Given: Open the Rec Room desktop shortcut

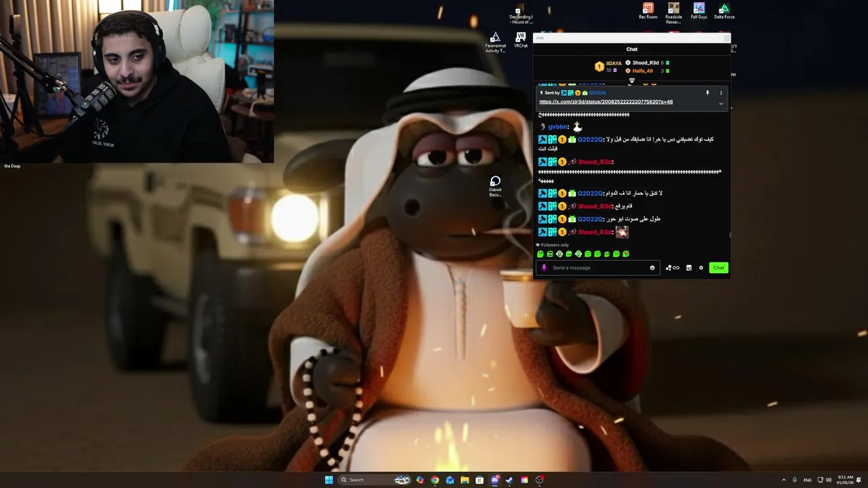Looking at the screenshot, I should (648, 11).
